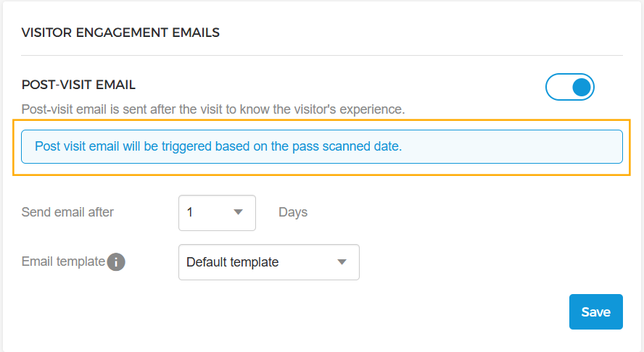Screen dimensions: 644x352
Task: Click the white track of the toggle
Action: [x=557, y=88]
